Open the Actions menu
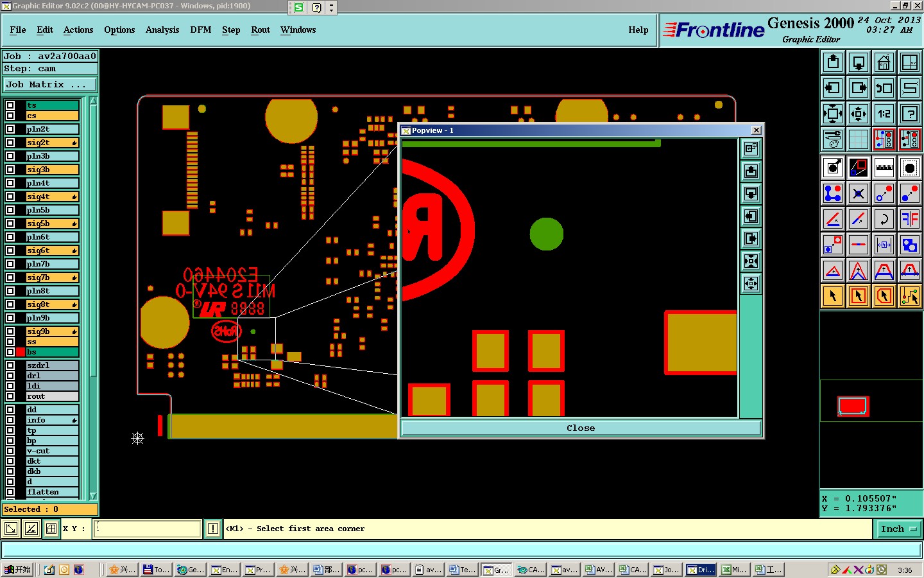Image resolution: width=924 pixels, height=578 pixels. point(78,30)
